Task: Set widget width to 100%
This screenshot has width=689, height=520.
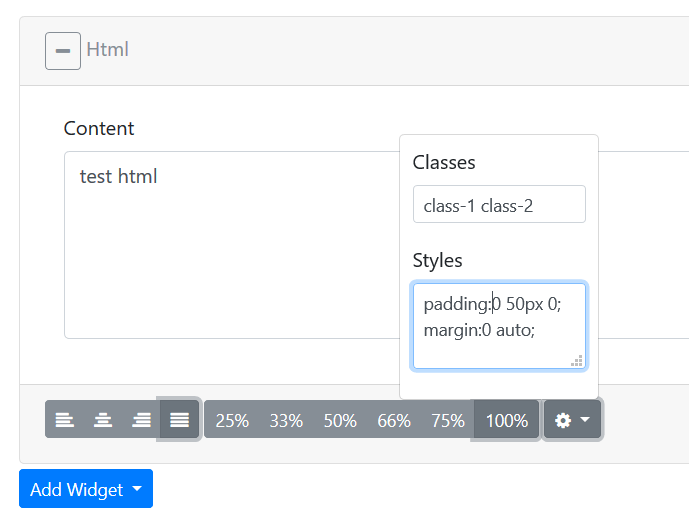Action: [x=507, y=420]
